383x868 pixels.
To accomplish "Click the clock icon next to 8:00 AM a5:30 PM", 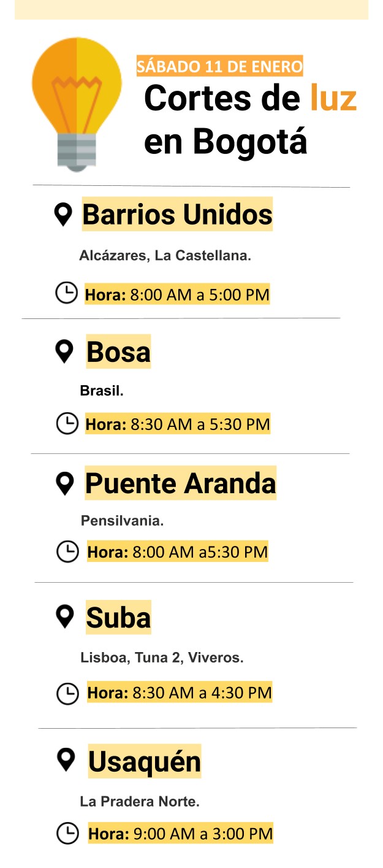I will pos(67,551).
